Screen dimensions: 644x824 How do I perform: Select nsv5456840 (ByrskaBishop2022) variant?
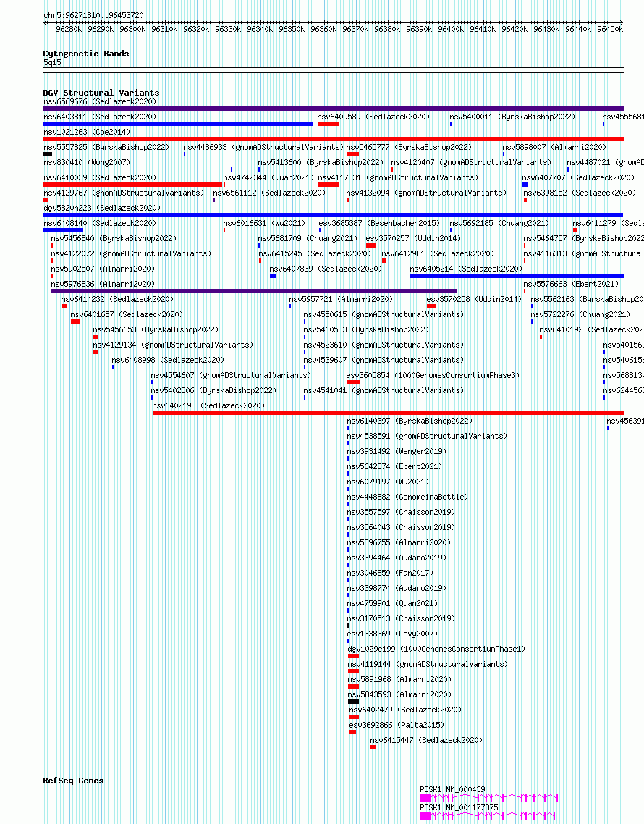coord(114,238)
